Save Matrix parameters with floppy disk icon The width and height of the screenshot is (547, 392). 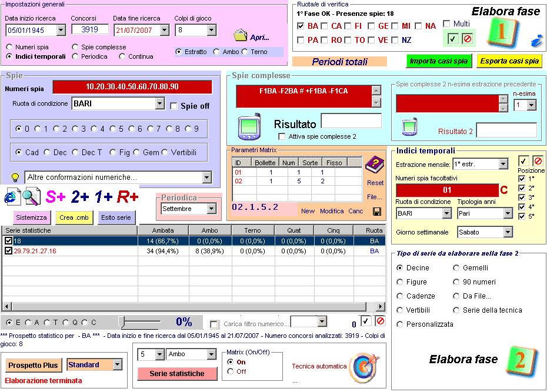377,211
